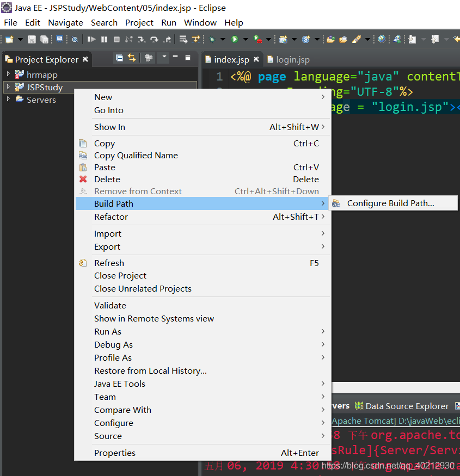Open Run As submenu in context menu
460x476 pixels.
[x=203, y=332]
